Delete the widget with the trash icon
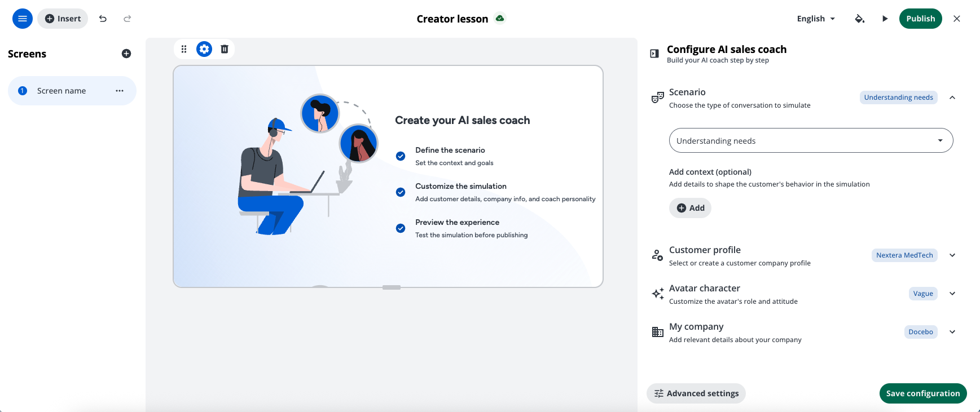980x412 pixels. [x=225, y=49]
